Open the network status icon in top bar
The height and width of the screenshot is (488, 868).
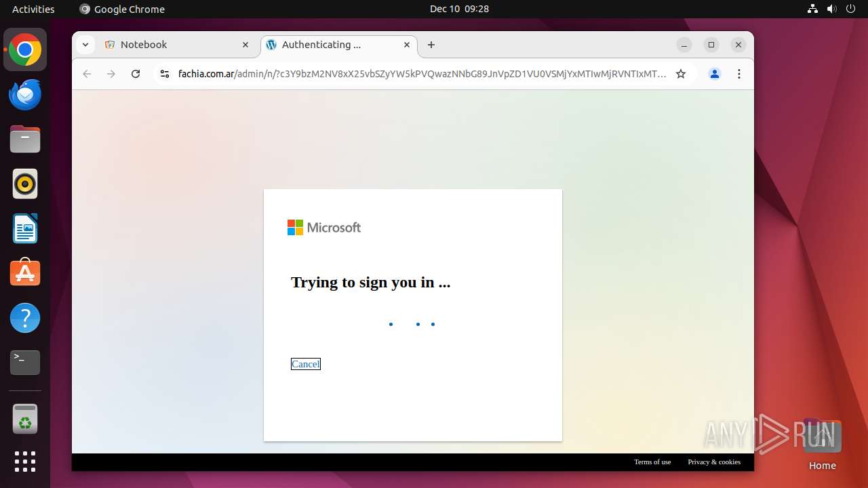click(813, 9)
